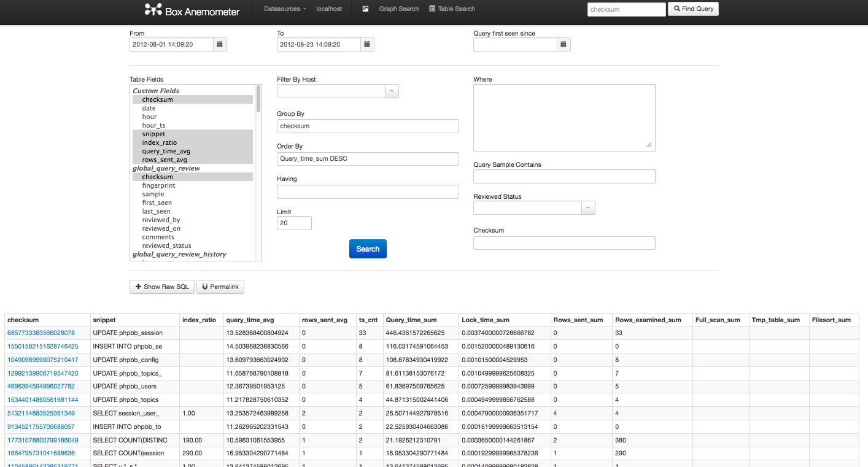The image size is (868, 467).
Task: Click the Table Fields list scrollbar
Action: tap(258, 98)
